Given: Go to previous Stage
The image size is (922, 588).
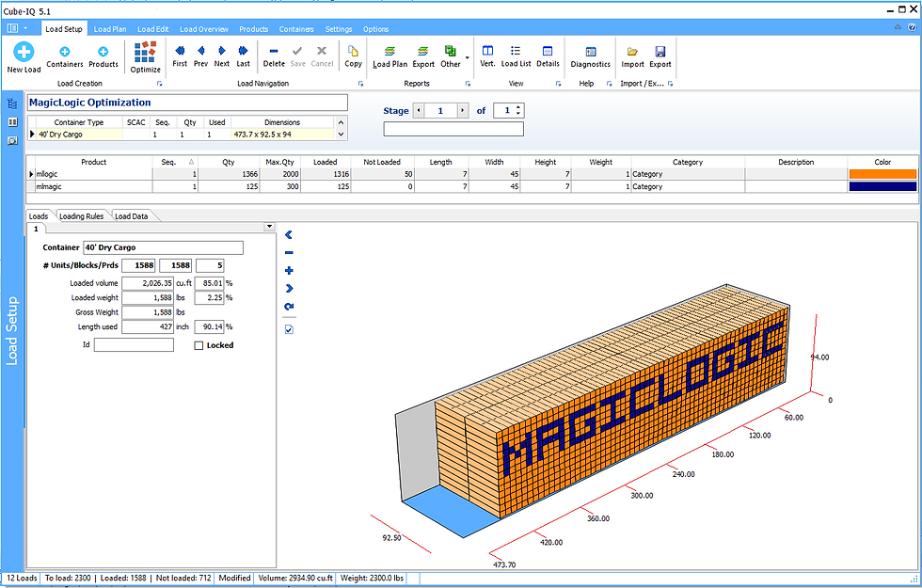Looking at the screenshot, I should coord(418,111).
